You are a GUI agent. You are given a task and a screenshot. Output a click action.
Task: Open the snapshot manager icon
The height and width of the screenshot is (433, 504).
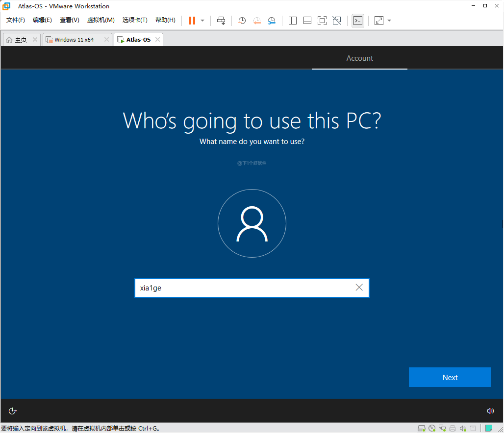(x=272, y=21)
